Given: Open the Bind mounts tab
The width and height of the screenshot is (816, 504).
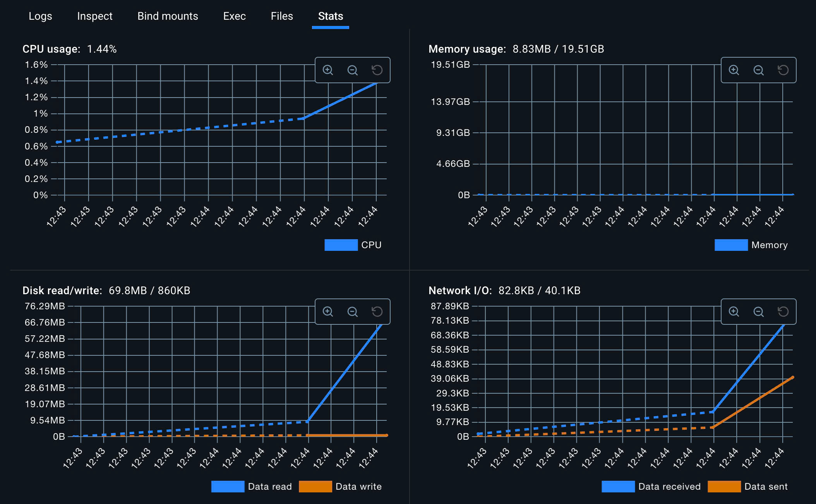Looking at the screenshot, I should pos(168,16).
